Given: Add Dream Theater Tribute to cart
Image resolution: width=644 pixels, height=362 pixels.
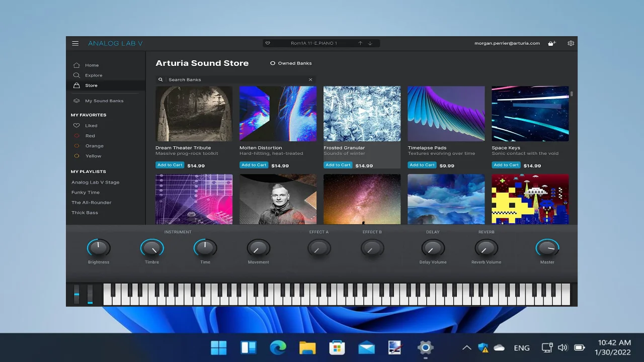Looking at the screenshot, I should pyautogui.click(x=170, y=165).
